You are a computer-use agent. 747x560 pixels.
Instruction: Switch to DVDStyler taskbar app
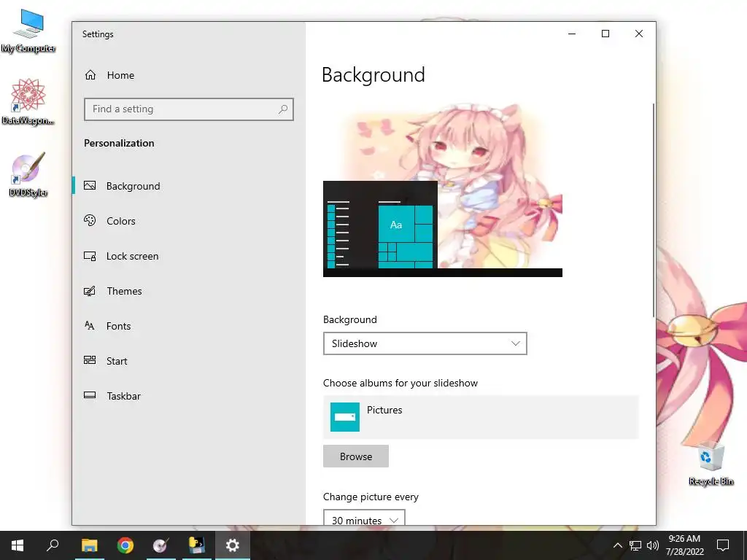point(161,545)
